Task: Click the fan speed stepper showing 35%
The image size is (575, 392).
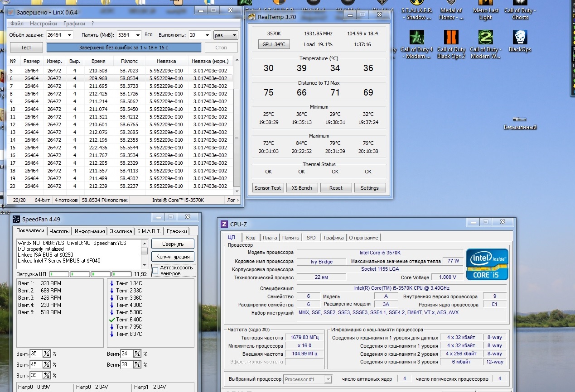Action: (47, 354)
